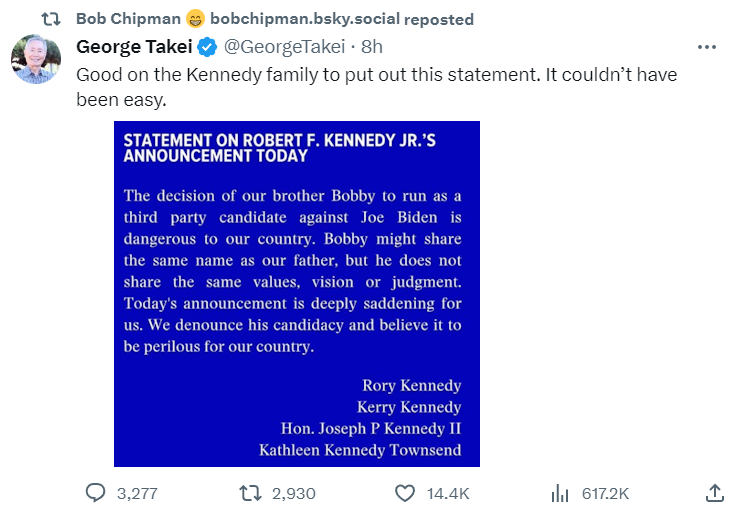Like the post with the heart icon

pyautogui.click(x=405, y=493)
